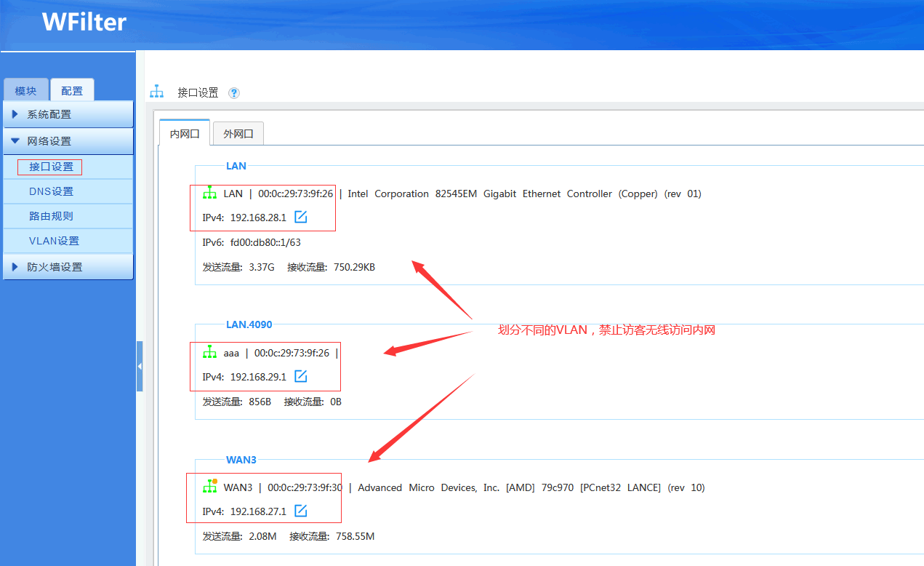The height and width of the screenshot is (566, 924).
Task: Switch to the 模块 tab
Action: click(25, 90)
